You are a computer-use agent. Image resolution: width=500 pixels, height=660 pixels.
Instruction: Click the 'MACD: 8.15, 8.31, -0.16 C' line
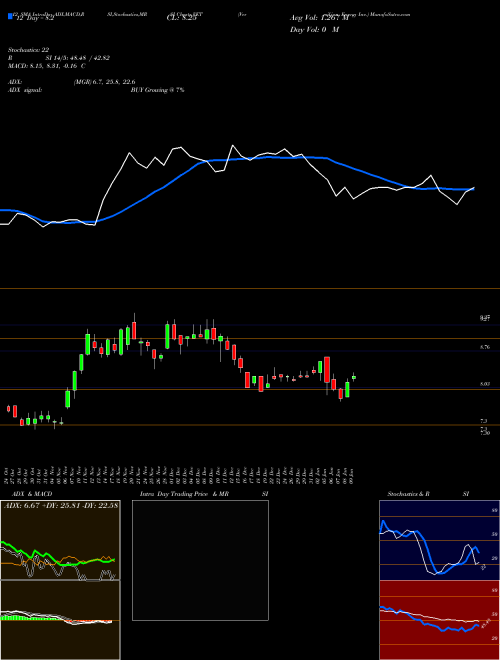click(x=47, y=66)
